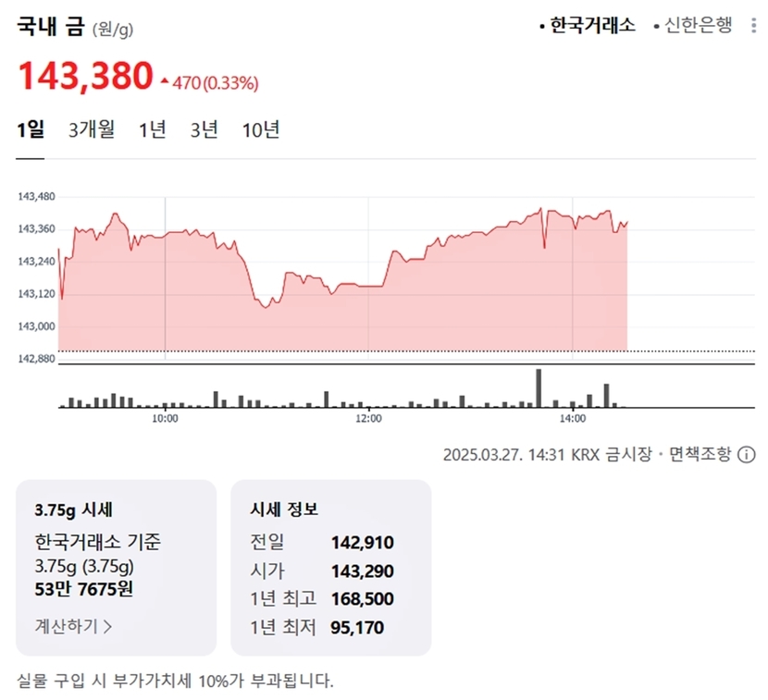
Task: Click the chevron arrow after 계산하기
Action: (108, 626)
